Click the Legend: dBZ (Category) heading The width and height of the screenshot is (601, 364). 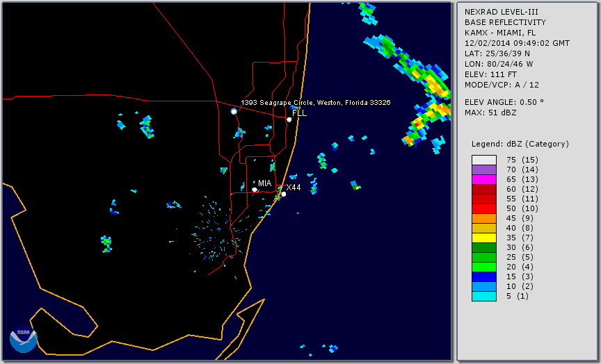click(520, 144)
